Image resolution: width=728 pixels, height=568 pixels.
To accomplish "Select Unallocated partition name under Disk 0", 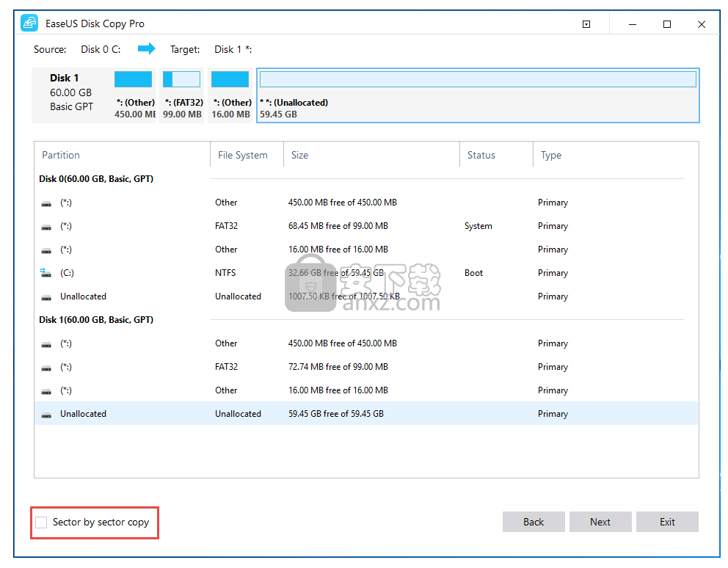I will click(83, 296).
